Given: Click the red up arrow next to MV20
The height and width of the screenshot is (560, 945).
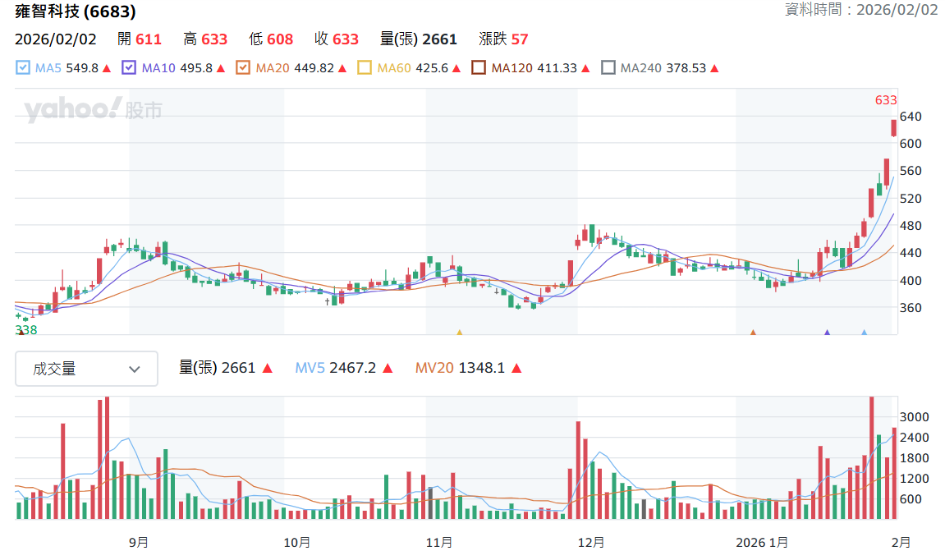Looking at the screenshot, I should pyautogui.click(x=516, y=369).
